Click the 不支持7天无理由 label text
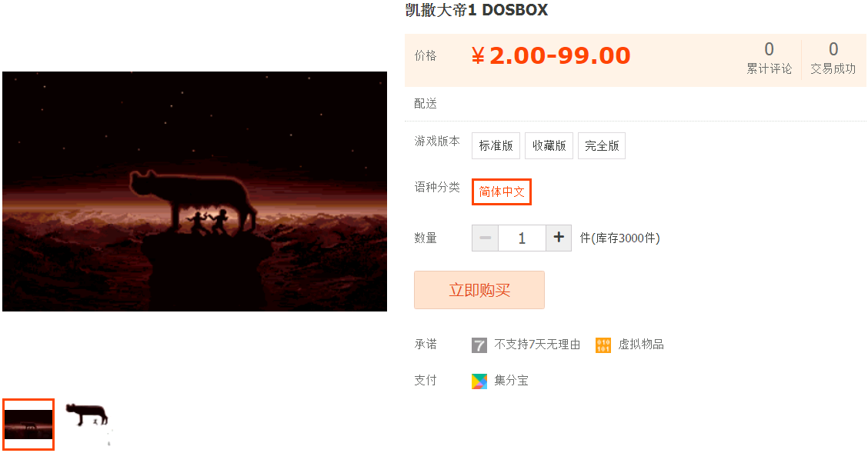 tap(537, 345)
